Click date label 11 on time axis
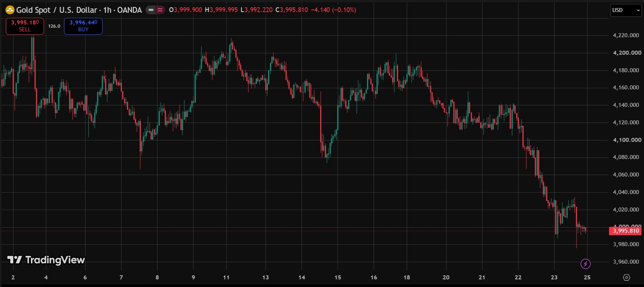This screenshot has width=644, height=287. click(x=226, y=278)
